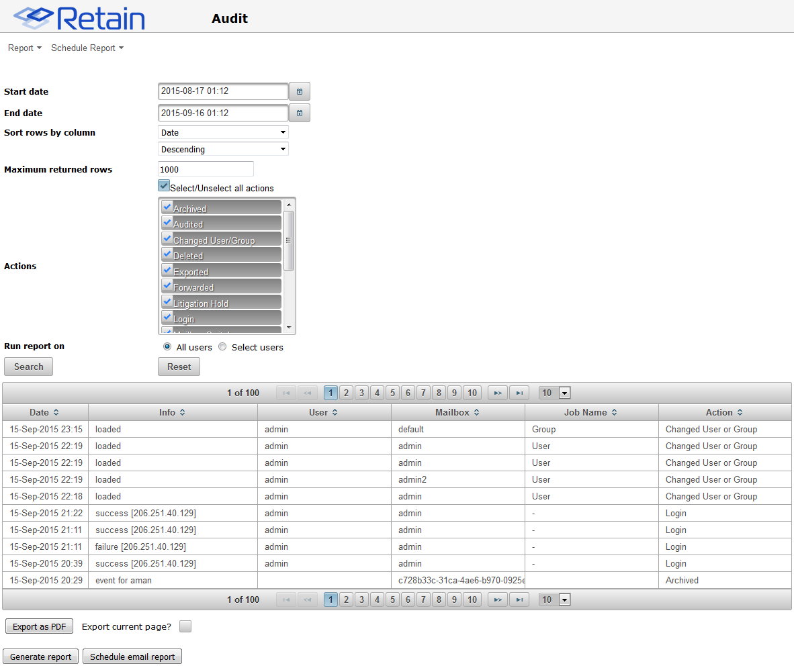794x672 pixels.
Task: Uncheck Select/Unselect all actions checkbox
Action: [164, 186]
